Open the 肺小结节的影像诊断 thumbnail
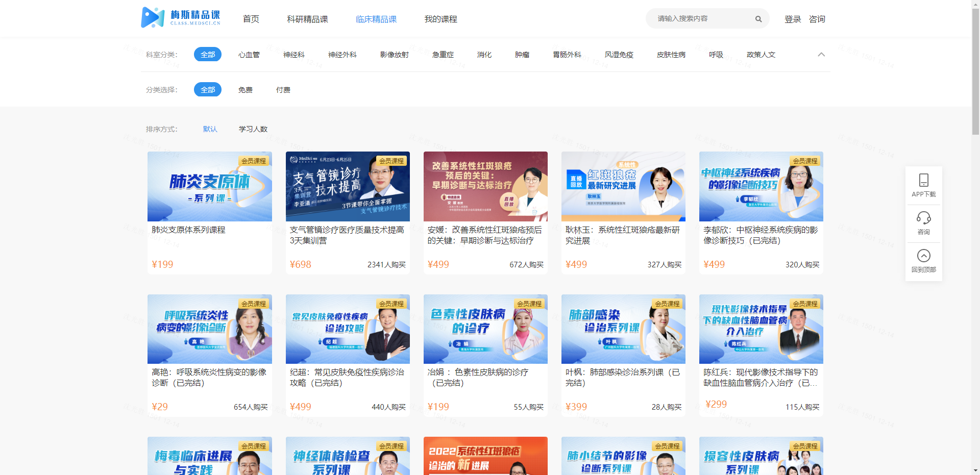 coord(623,456)
